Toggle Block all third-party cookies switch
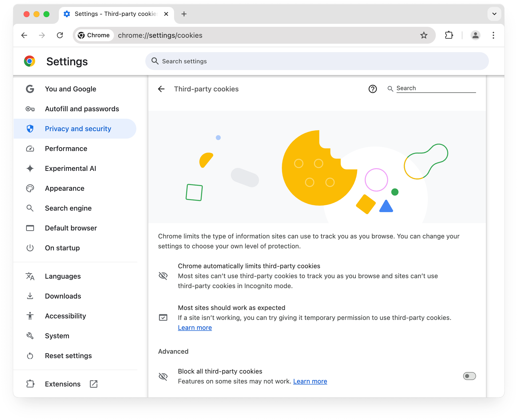This screenshot has width=518, height=420. click(x=469, y=376)
